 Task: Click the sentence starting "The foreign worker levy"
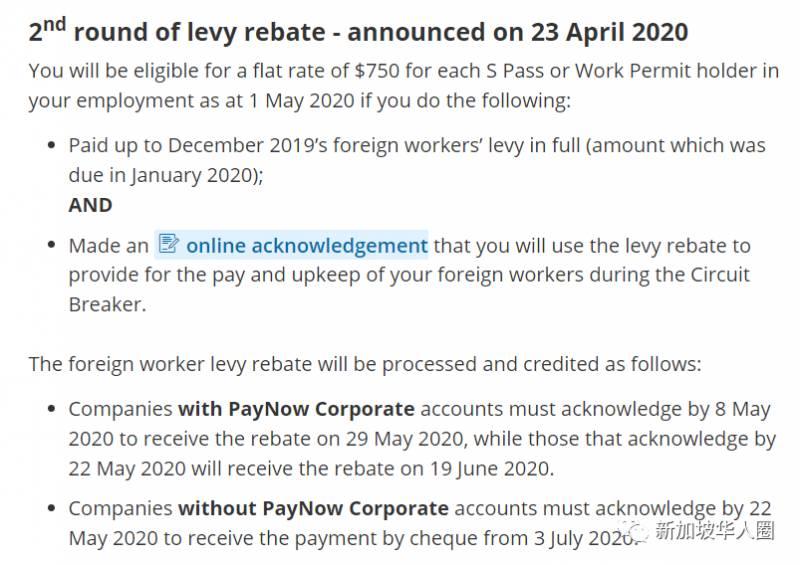(x=365, y=364)
